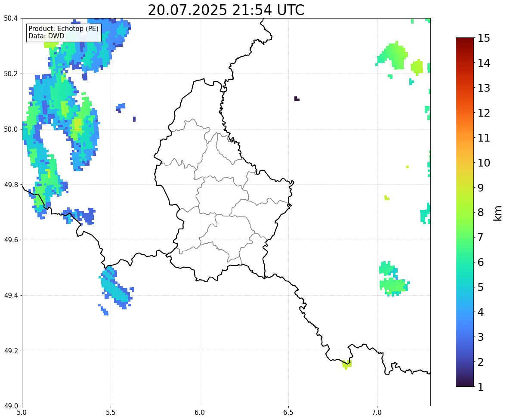Click latitude axis label '50.0'

[11, 130]
